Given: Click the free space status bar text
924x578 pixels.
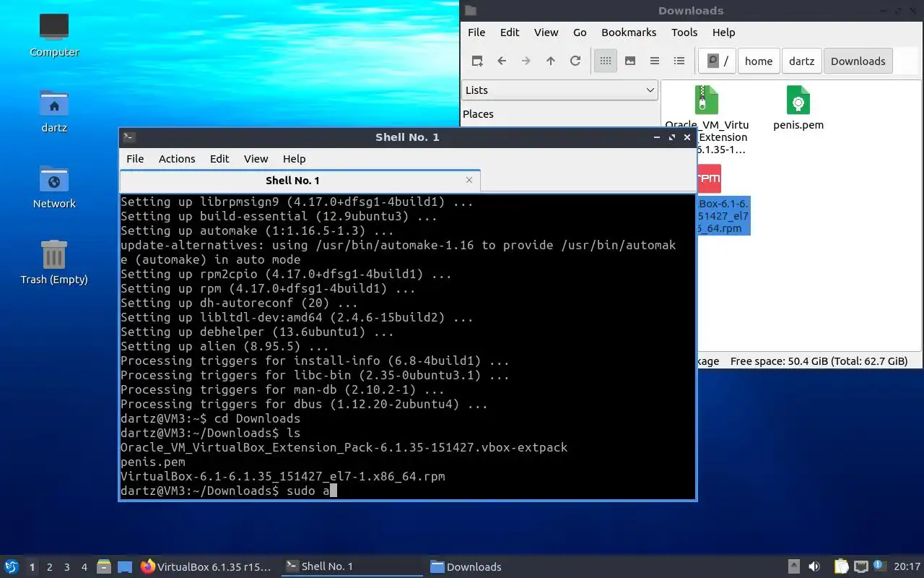Looking at the screenshot, I should coord(819,361).
